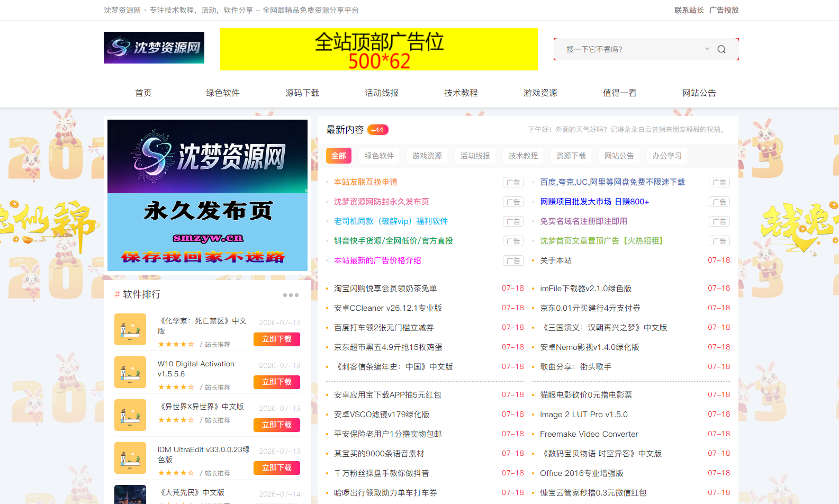Open the 活动线报 navigation menu
Image resolution: width=839 pixels, height=504 pixels.
(382, 93)
